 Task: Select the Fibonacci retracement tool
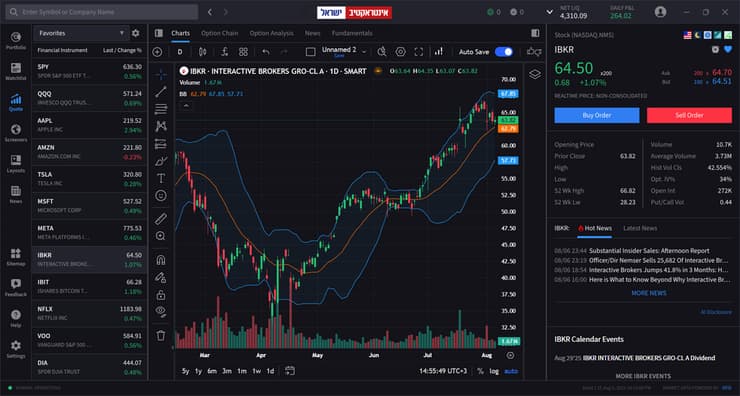[x=161, y=109]
